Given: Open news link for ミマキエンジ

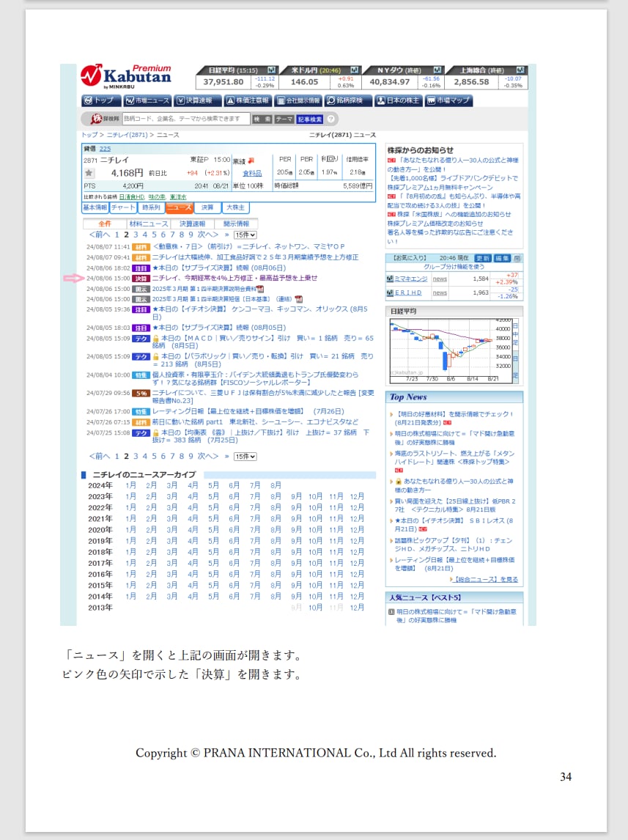Looking at the screenshot, I should (x=440, y=279).
